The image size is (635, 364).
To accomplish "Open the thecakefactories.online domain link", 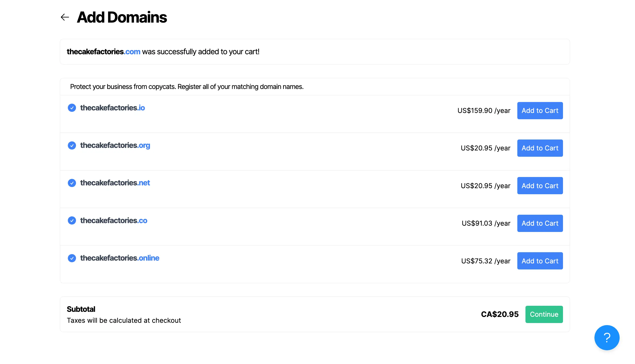I will 120,258.
